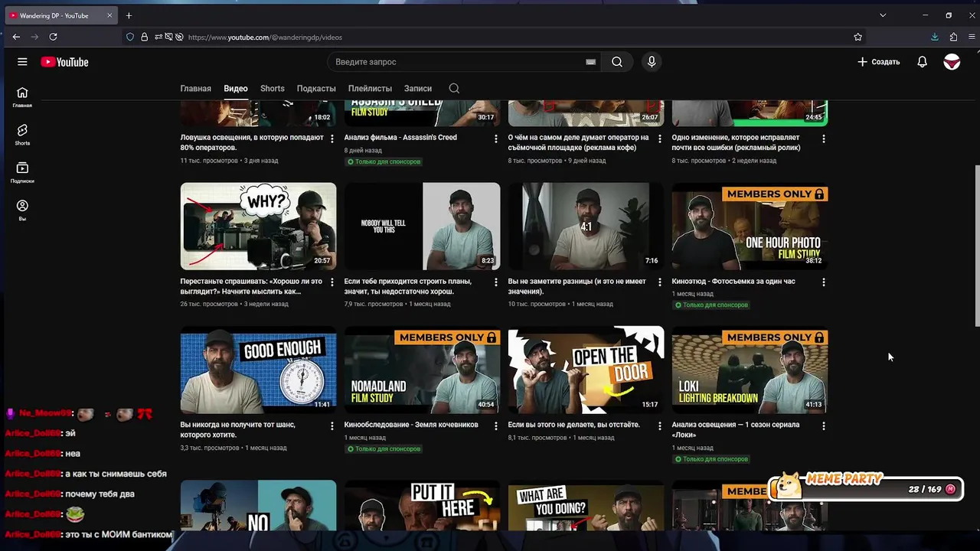Open options for "Кинообследование - Земля кочевников"
This screenshot has width=980, height=551.
click(x=495, y=425)
